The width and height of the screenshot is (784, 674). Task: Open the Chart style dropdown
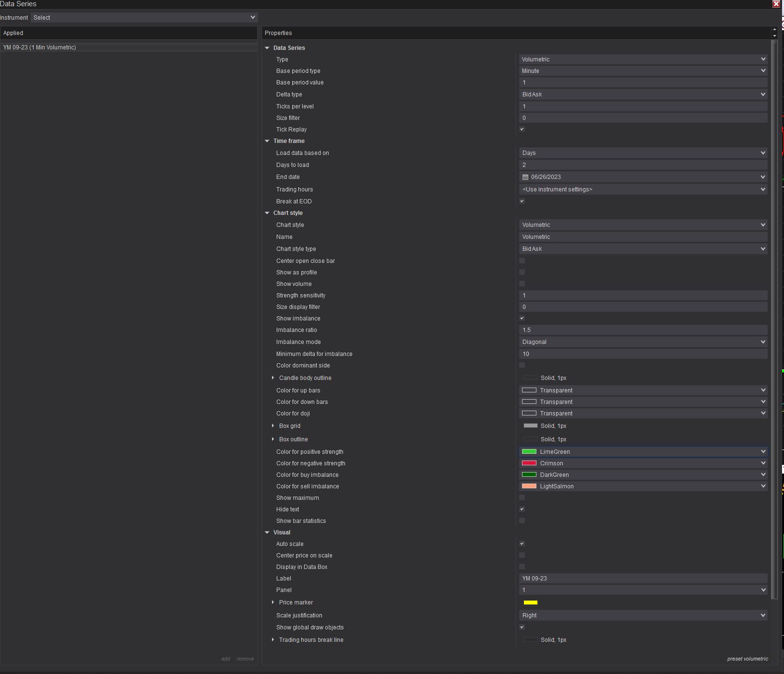point(643,225)
